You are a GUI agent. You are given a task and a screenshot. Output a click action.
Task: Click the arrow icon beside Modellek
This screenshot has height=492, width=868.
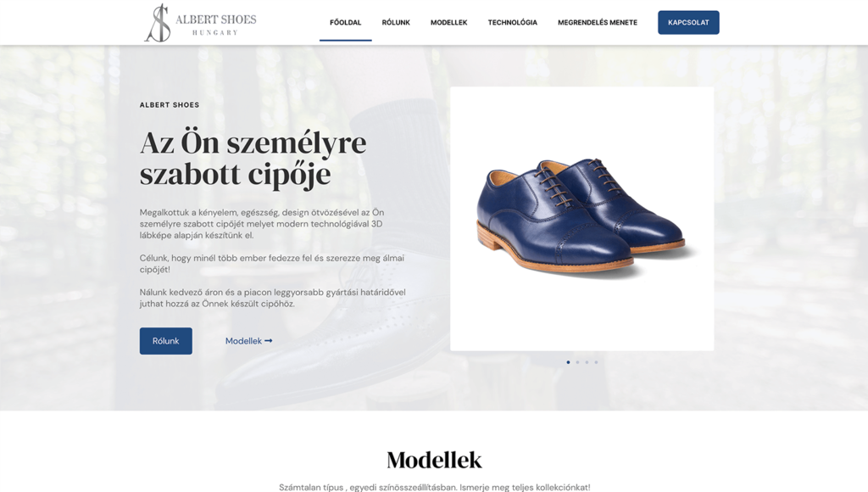click(x=269, y=341)
